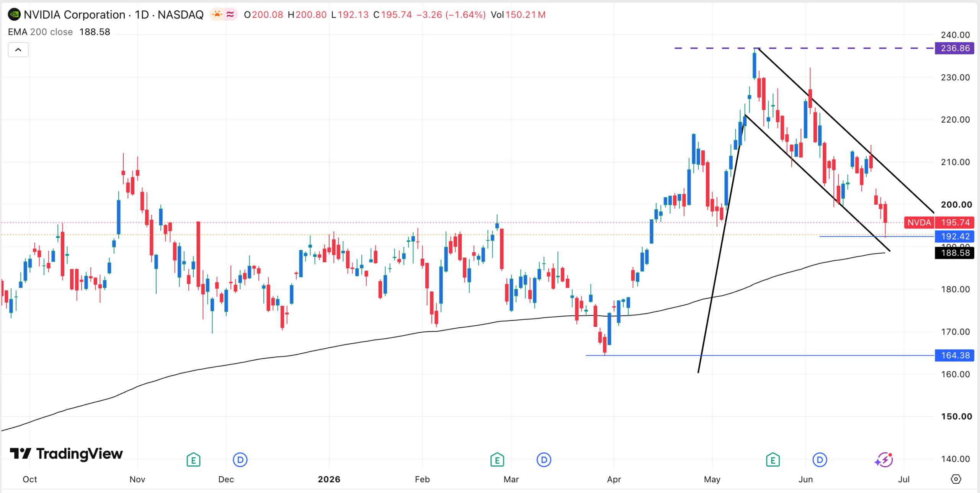Click 180.00 on price scale
This screenshot has width=980, height=493.
(x=955, y=289)
